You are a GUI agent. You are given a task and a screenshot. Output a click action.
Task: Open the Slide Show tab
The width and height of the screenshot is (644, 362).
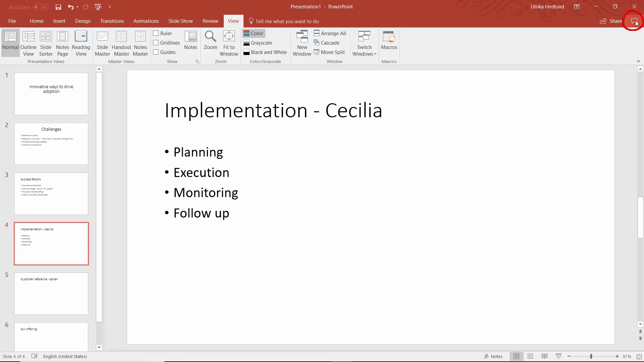(x=180, y=21)
